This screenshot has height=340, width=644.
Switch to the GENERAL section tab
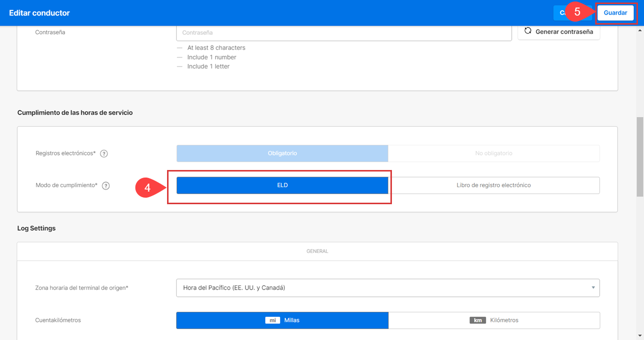point(317,250)
